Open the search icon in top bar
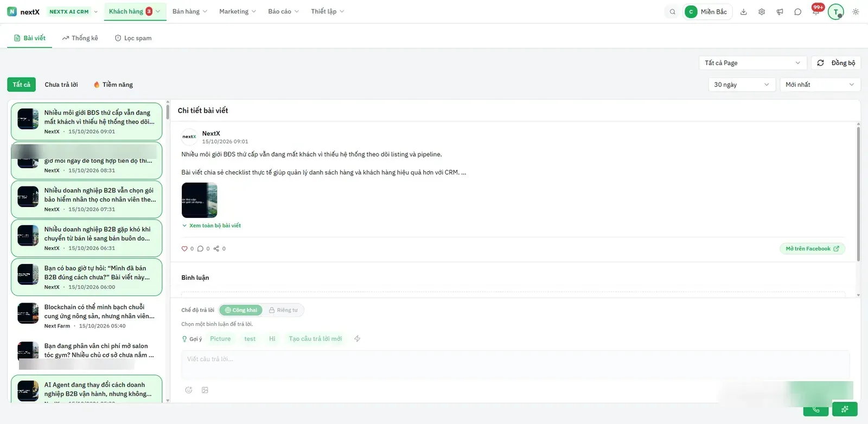This screenshot has height=424, width=868. click(x=672, y=12)
